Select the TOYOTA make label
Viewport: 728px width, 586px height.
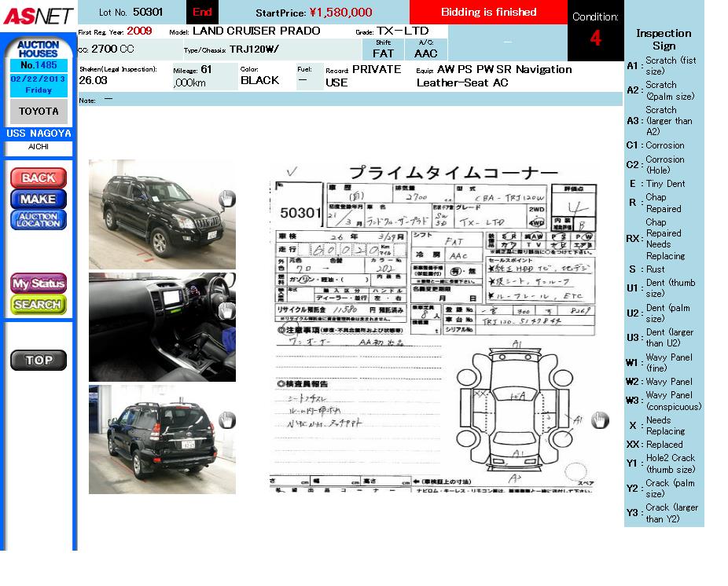point(39,112)
